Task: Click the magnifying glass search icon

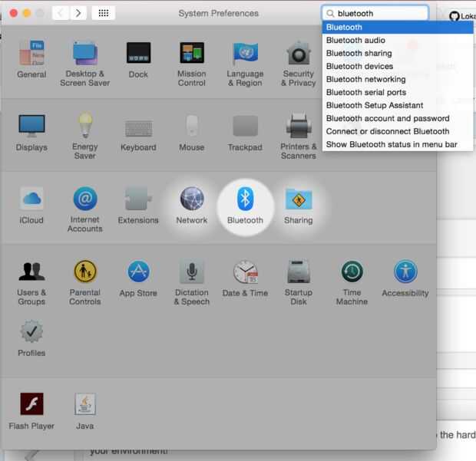Action: click(x=330, y=13)
